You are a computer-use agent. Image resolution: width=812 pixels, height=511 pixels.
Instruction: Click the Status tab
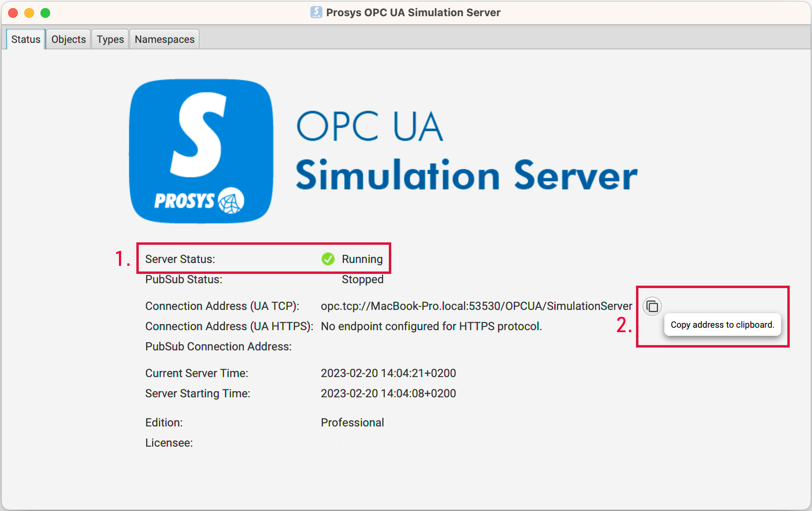click(x=25, y=39)
